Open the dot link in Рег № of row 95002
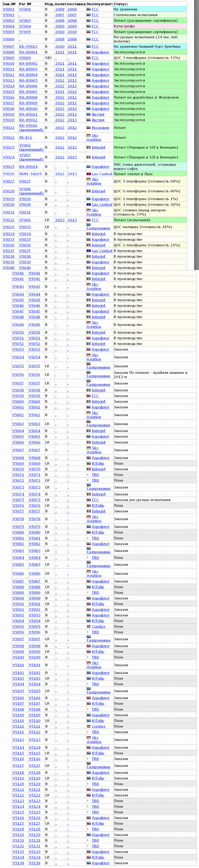Viewport: 199px width, 868px height. (x=20, y=16)
